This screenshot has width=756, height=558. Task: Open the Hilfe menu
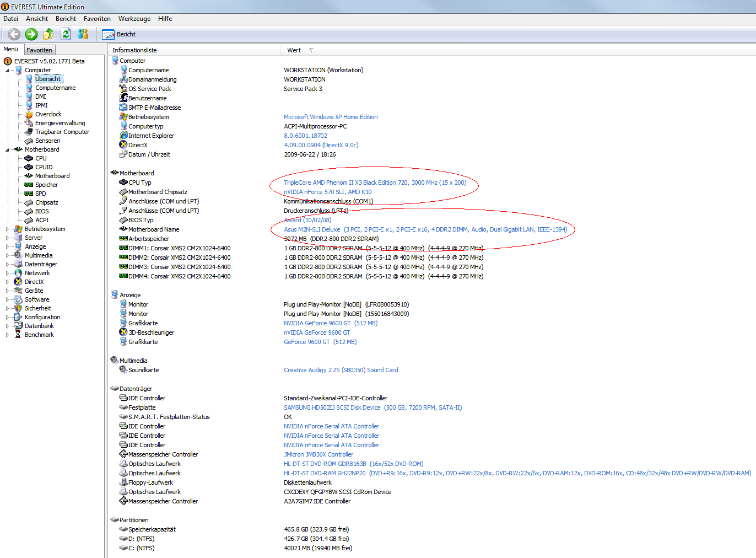click(x=165, y=19)
